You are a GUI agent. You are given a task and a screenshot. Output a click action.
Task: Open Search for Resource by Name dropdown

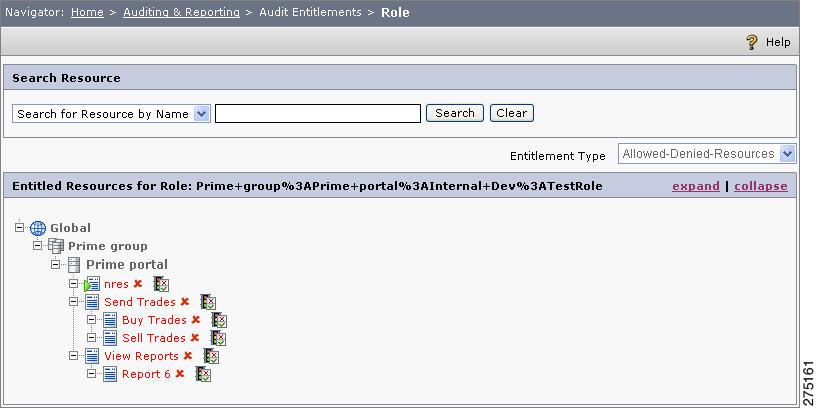point(111,114)
